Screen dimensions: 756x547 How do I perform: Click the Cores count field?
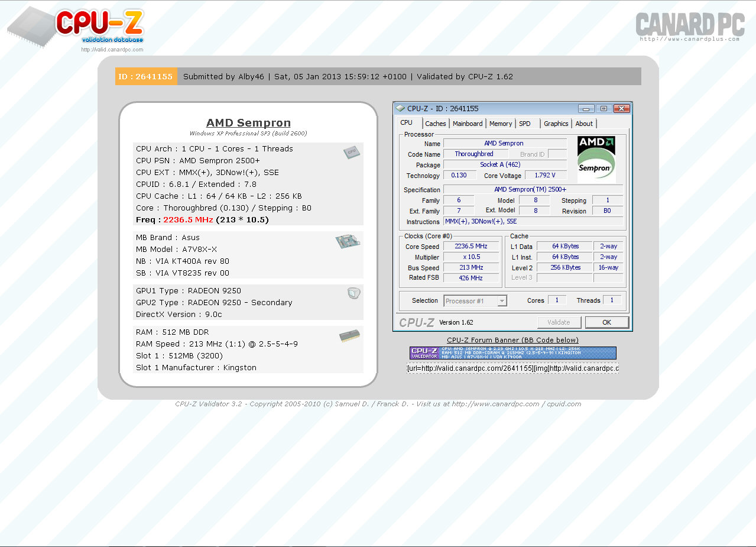pyautogui.click(x=557, y=300)
